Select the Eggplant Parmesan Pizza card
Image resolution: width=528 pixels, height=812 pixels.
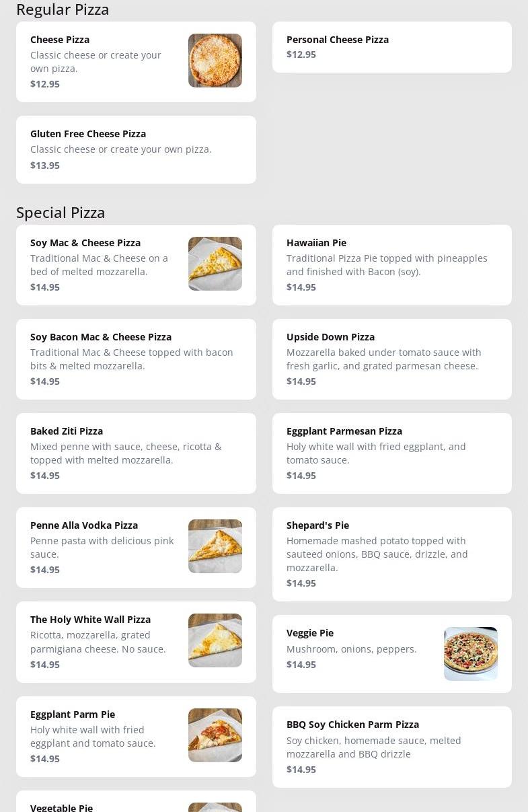(391, 453)
